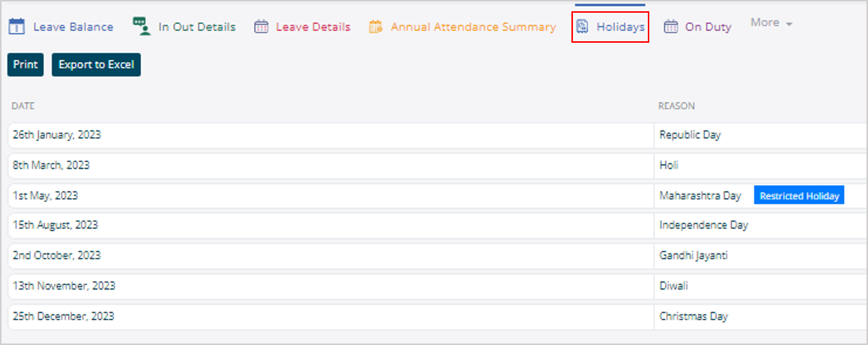
Task: Click the Restricted Holiday badge
Action: coord(798,196)
